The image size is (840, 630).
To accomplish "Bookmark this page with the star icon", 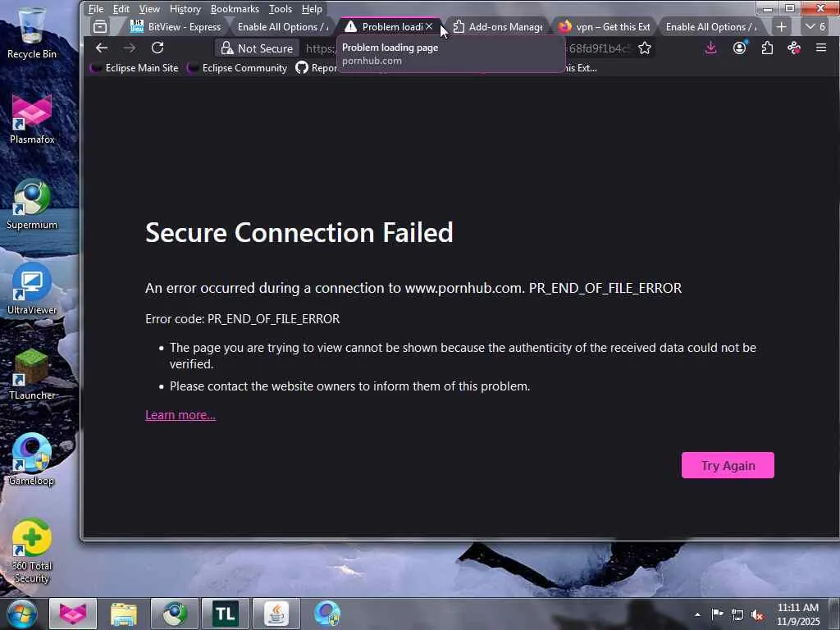I will click(x=645, y=48).
